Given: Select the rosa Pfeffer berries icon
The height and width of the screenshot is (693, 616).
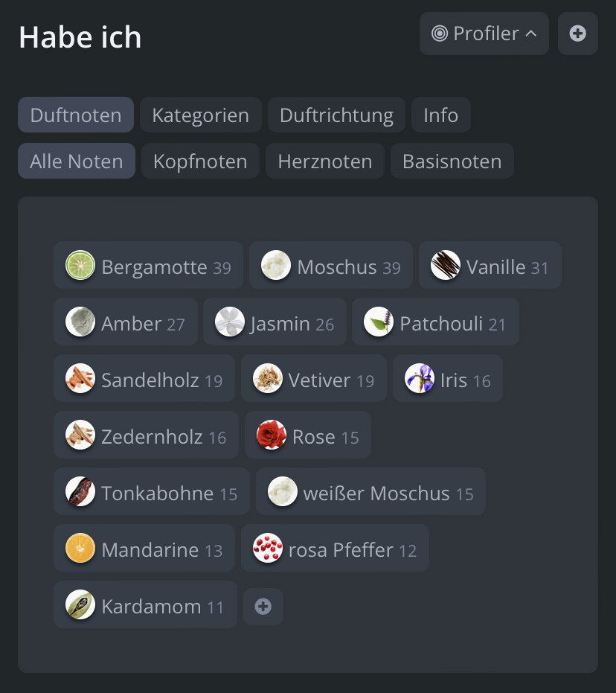Looking at the screenshot, I should point(268,548).
